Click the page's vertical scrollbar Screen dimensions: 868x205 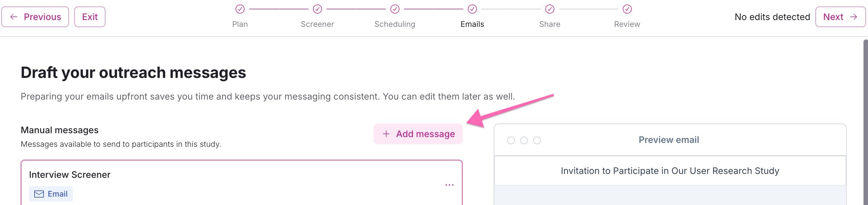pyautogui.click(x=865, y=122)
